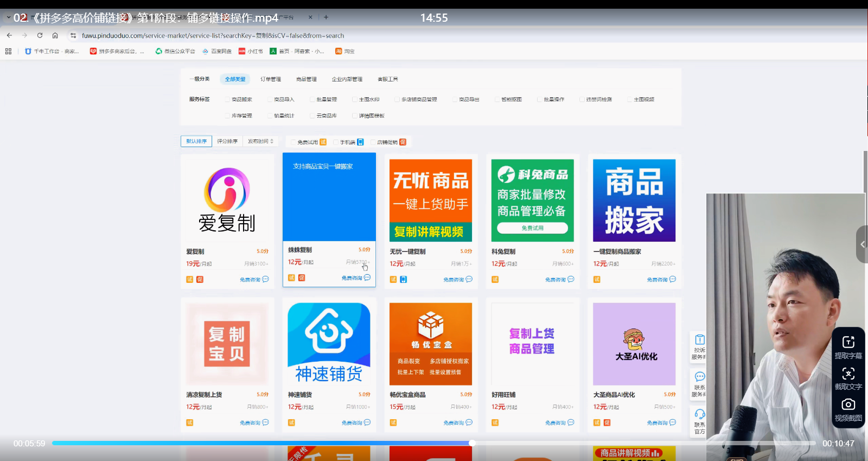This screenshot has height=461, width=868.
Task: Open the 淘宝 bookmark icon
Action: tap(339, 51)
